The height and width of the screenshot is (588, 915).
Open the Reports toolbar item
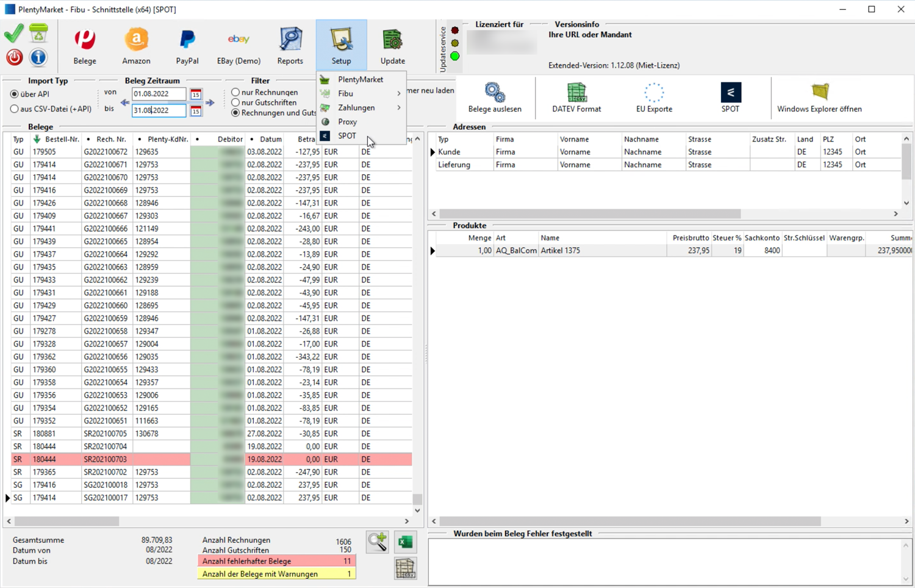point(290,46)
